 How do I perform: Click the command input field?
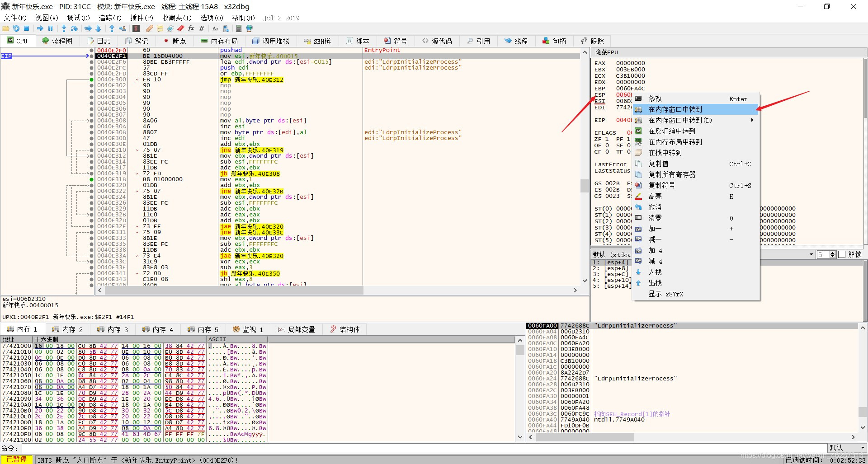coord(424,448)
